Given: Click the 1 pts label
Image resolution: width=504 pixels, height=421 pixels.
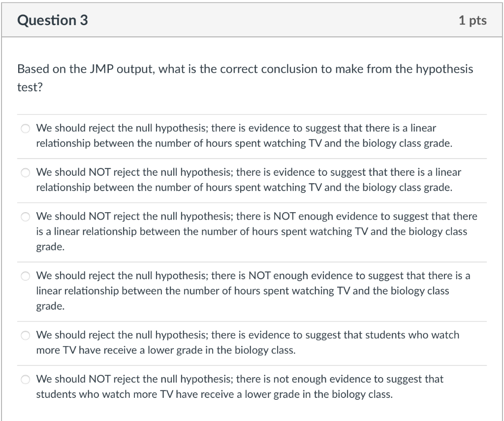Looking at the screenshot, I should 472,20.
